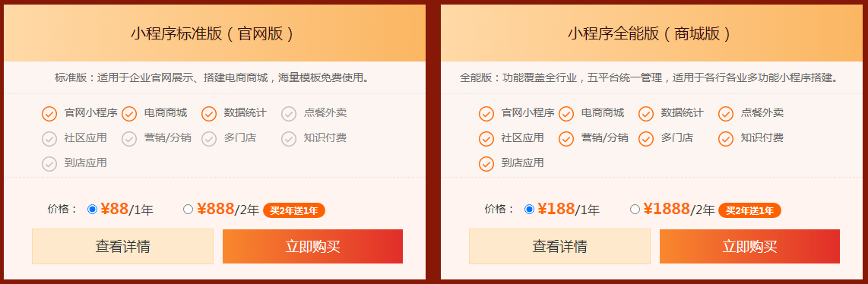This screenshot has height=284, width=868.
Task: Select the ¥88/1年 radio option
Action: (93, 209)
